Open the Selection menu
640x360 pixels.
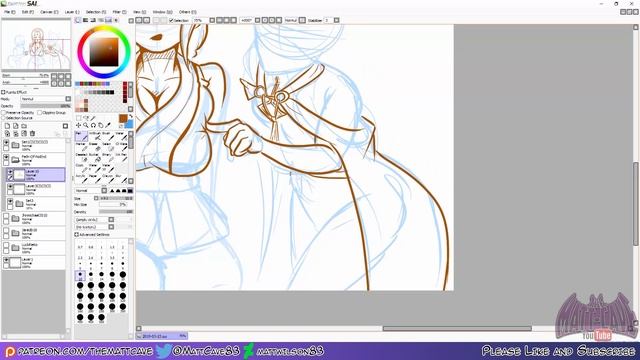96,12
